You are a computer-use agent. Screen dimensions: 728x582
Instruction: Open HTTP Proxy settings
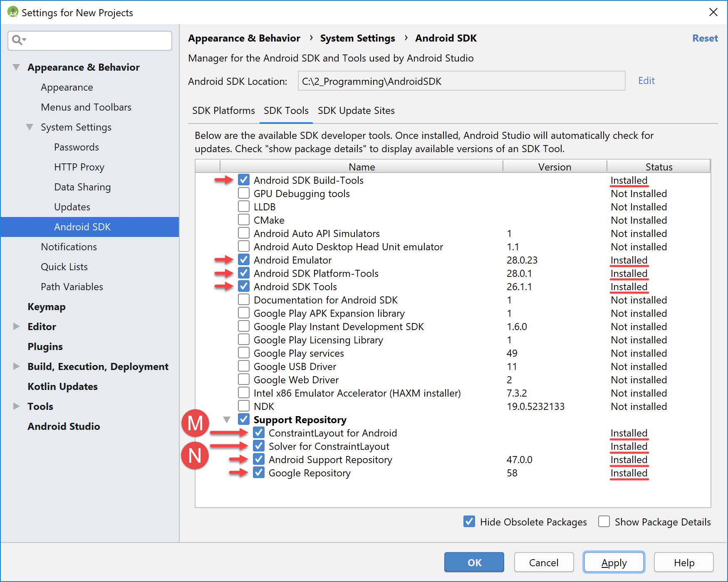click(x=79, y=167)
